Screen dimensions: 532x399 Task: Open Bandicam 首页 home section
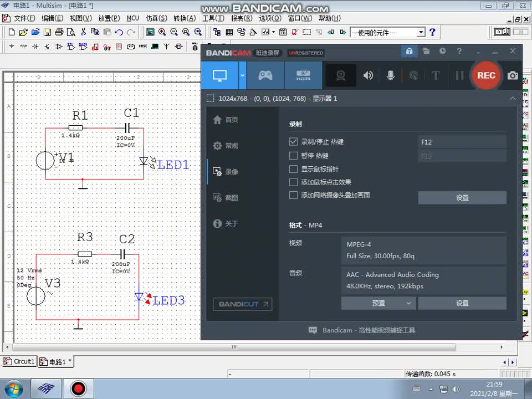point(226,120)
